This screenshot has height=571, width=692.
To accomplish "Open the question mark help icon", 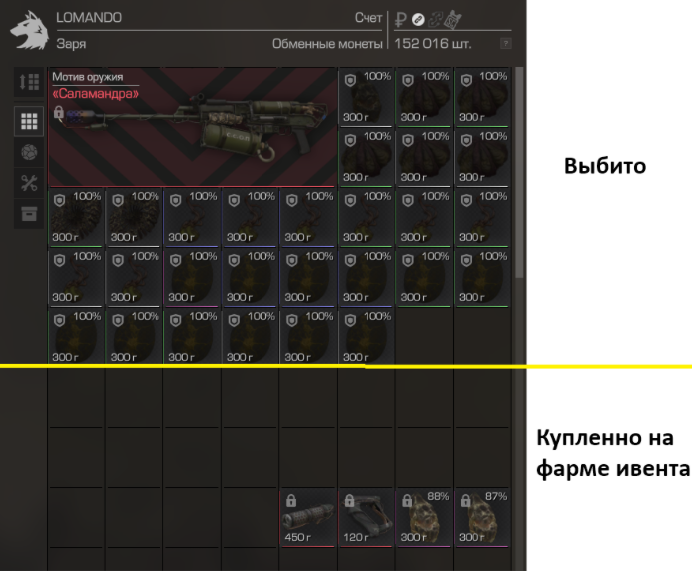I will click(506, 44).
